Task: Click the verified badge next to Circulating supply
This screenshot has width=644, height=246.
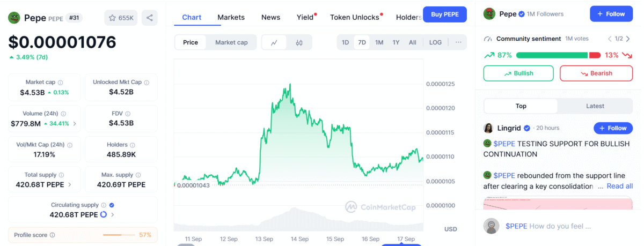Action: [x=112, y=205]
